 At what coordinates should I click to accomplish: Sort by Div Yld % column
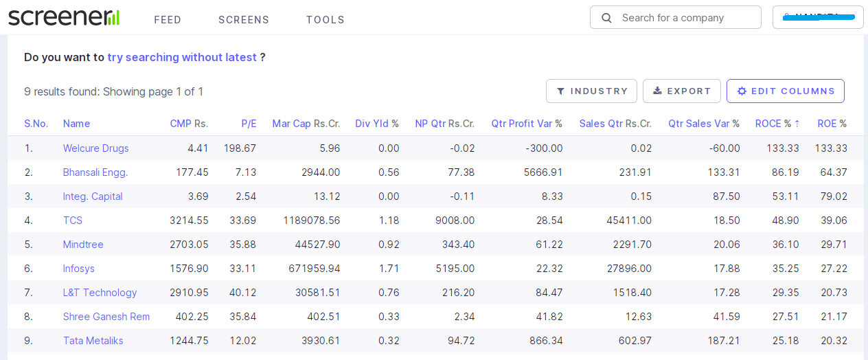[x=377, y=124]
